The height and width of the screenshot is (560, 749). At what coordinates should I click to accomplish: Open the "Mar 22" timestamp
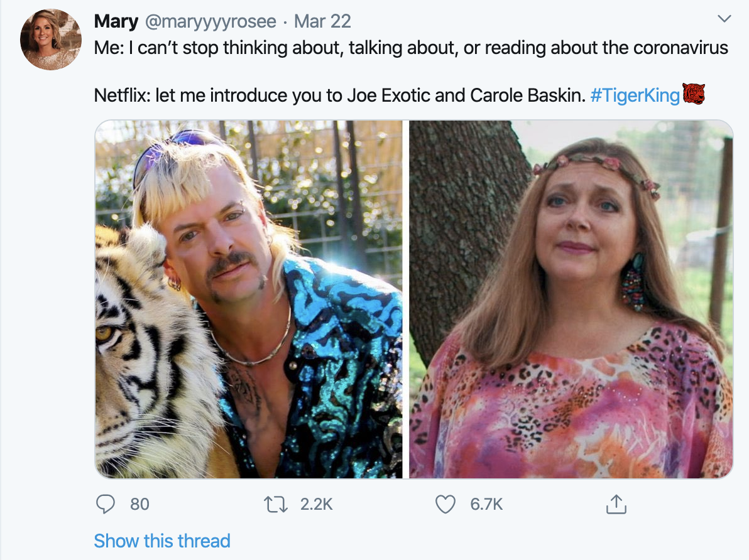[322, 21]
